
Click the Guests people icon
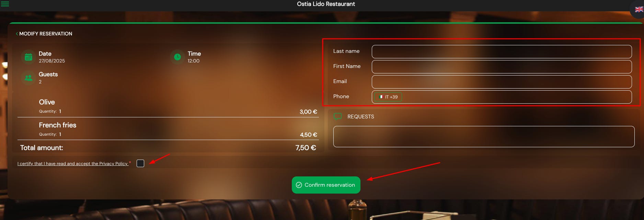coord(28,78)
